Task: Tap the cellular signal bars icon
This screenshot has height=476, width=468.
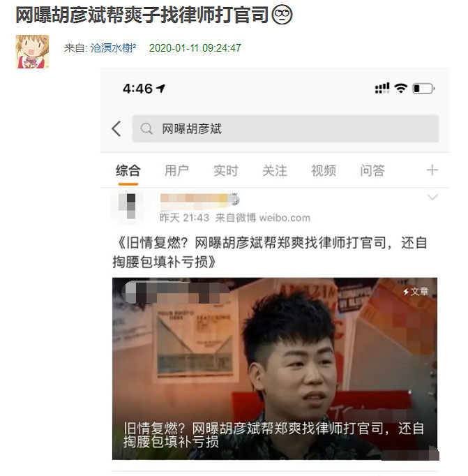Action: (382, 89)
